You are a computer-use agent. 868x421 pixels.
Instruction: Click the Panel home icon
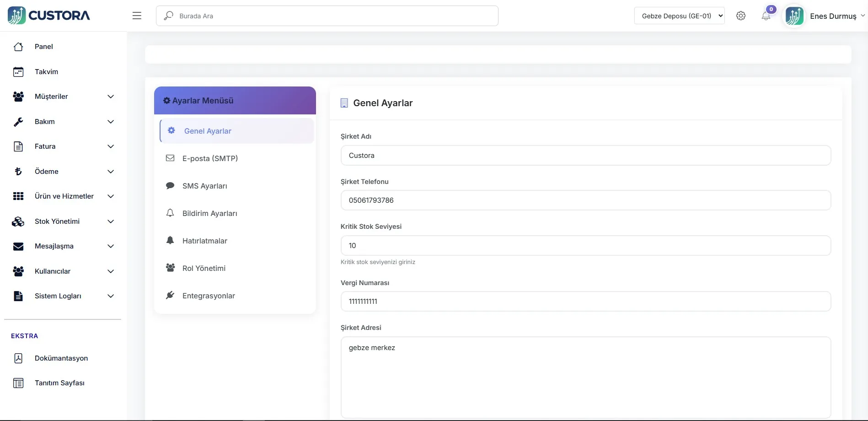pyautogui.click(x=18, y=47)
